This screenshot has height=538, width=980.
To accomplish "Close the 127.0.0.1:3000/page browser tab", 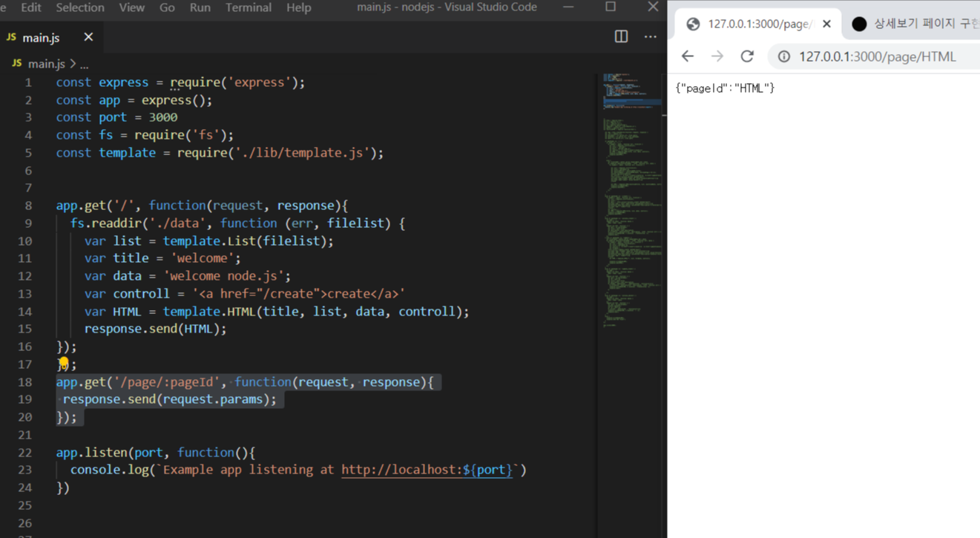I will click(x=826, y=24).
